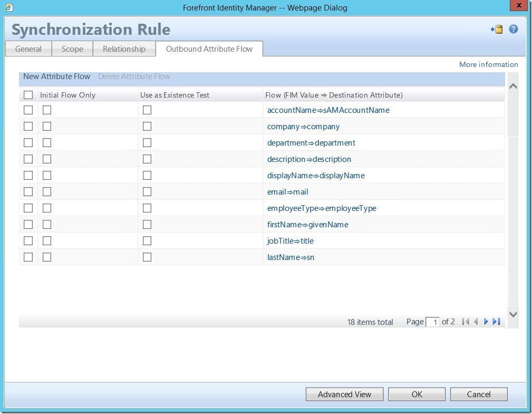532x414 pixels.
Task: Click the Advanced View button
Action: (344, 394)
